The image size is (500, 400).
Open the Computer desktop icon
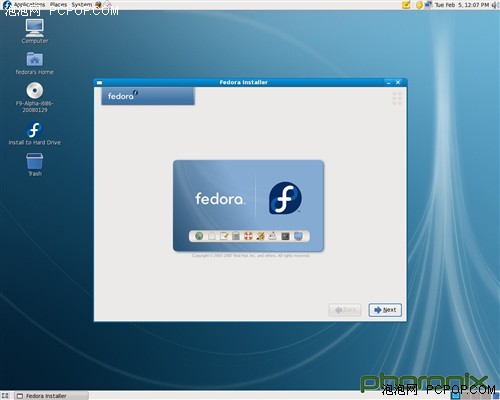coord(35,32)
